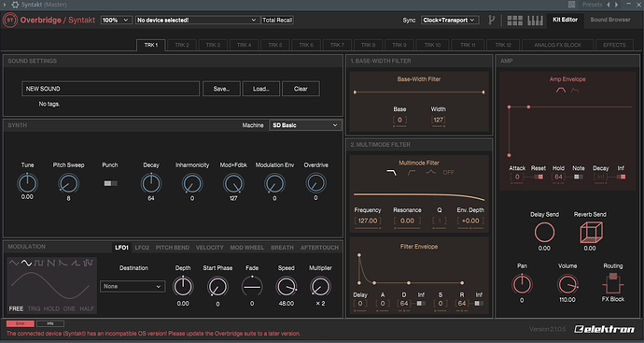Select the square LFO waveform icon
The width and height of the screenshot is (644, 343).
[x=38, y=263]
